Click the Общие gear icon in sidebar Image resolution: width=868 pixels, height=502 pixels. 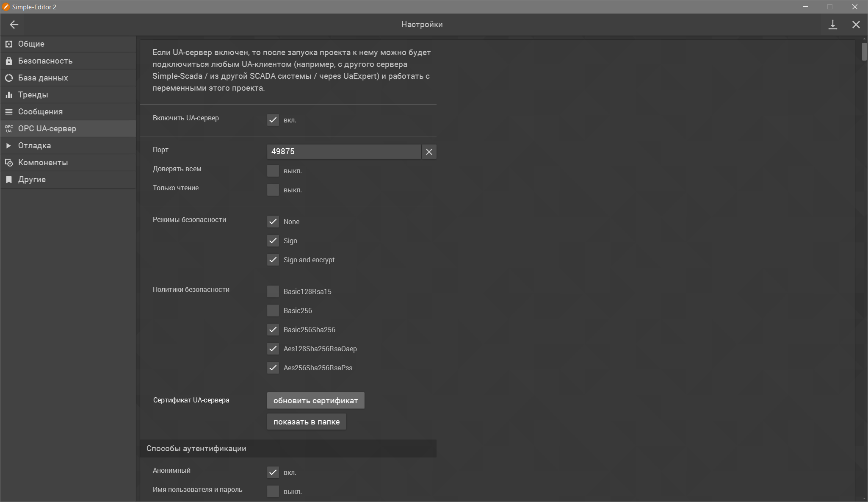pos(9,44)
